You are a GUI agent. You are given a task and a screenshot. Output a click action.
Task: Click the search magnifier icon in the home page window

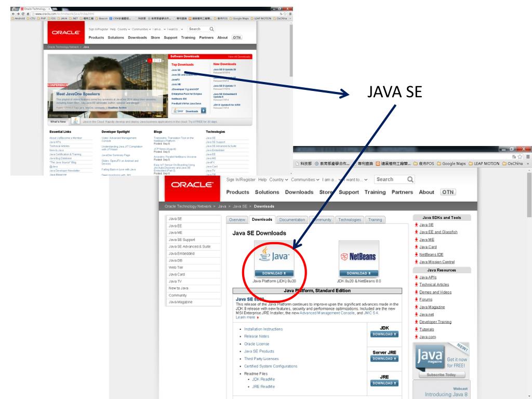[211, 29]
